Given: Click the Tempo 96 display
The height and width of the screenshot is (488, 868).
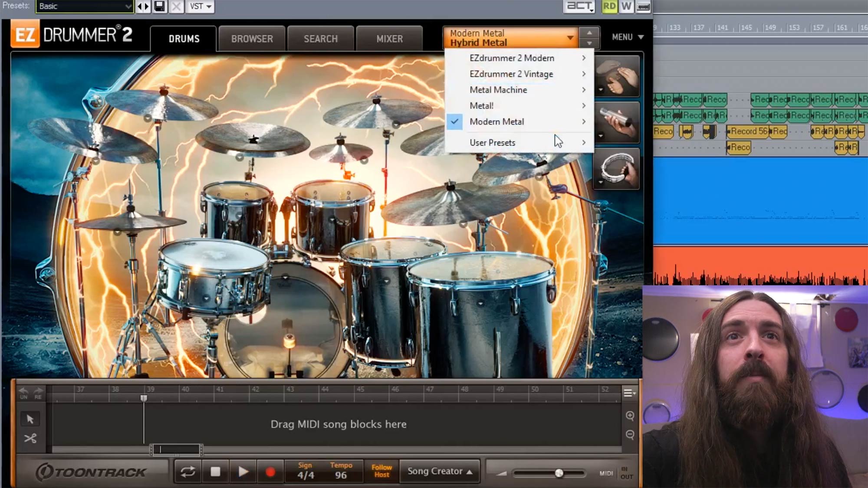Looking at the screenshot, I should coord(341,472).
